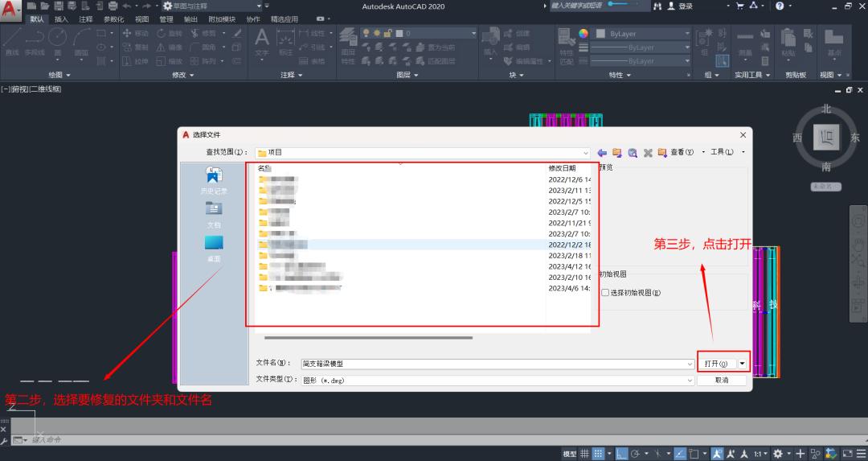
Task: Click the 文件名 input field containing 简支箱梁模型
Action: tap(493, 364)
